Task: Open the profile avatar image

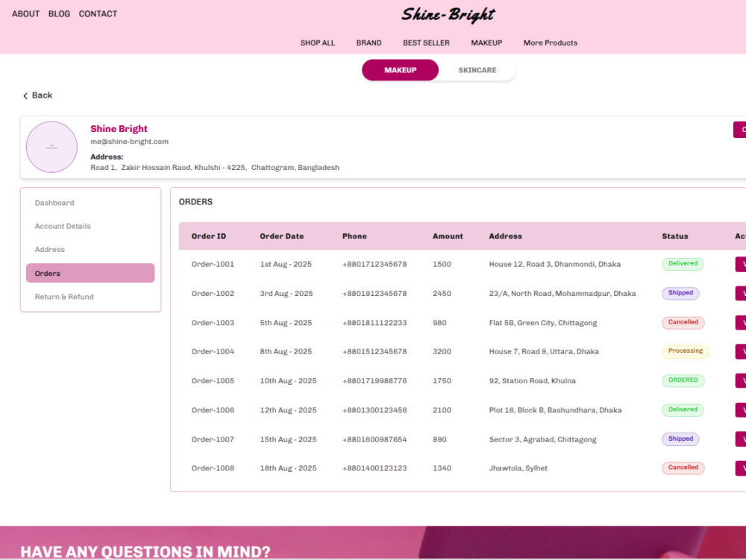Action: [51, 147]
